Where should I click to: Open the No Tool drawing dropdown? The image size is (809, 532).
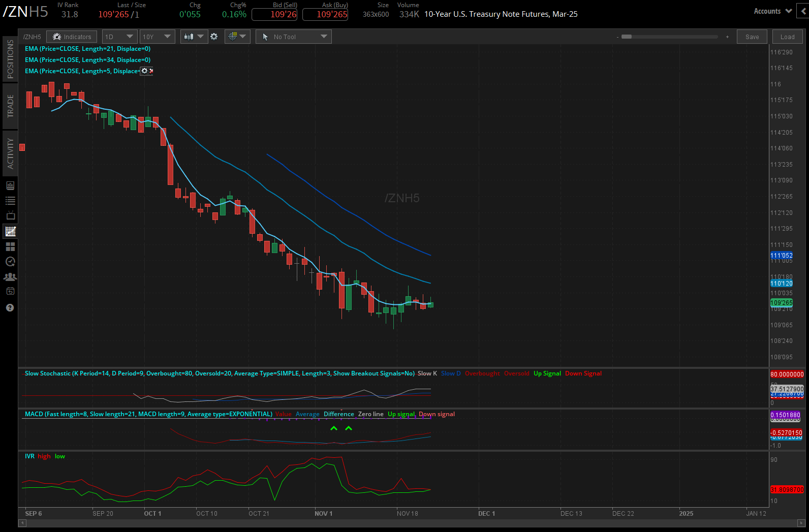(294, 37)
